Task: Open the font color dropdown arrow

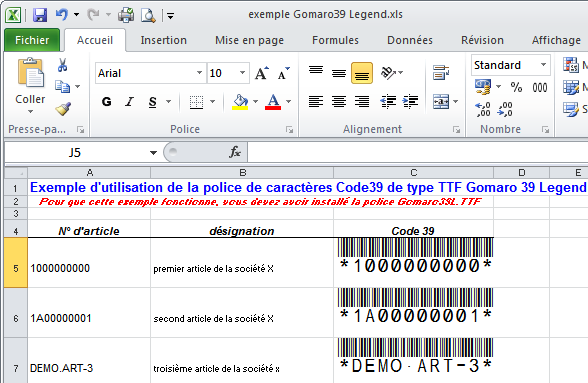Action: (289, 102)
